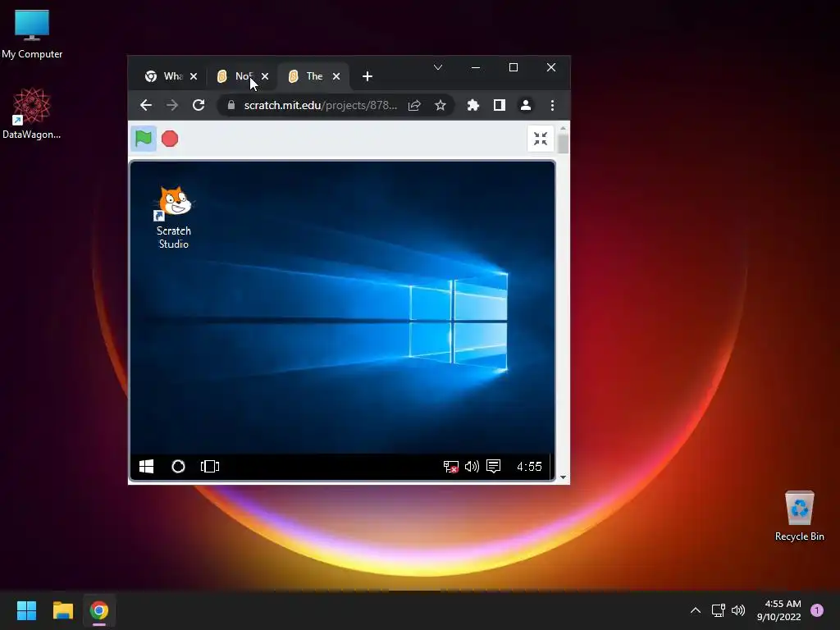The width and height of the screenshot is (840, 630).
Task: Close the 'The' tab
Action: pyautogui.click(x=336, y=76)
